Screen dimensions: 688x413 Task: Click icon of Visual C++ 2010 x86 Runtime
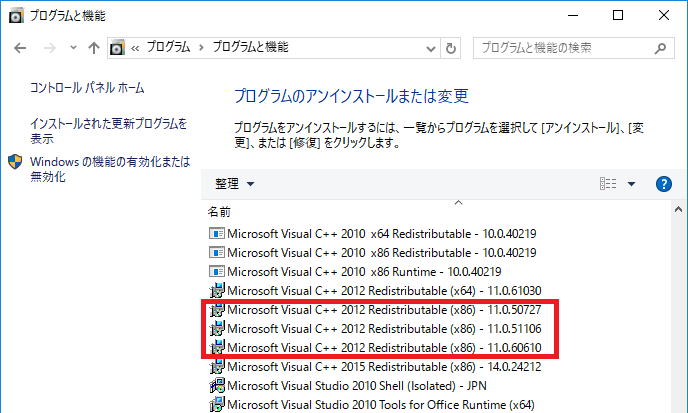[216, 272]
